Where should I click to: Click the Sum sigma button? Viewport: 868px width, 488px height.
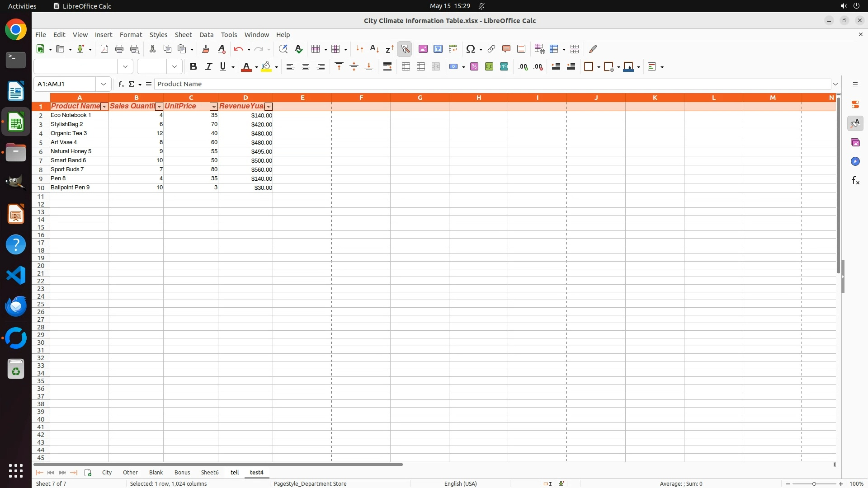pos(132,84)
